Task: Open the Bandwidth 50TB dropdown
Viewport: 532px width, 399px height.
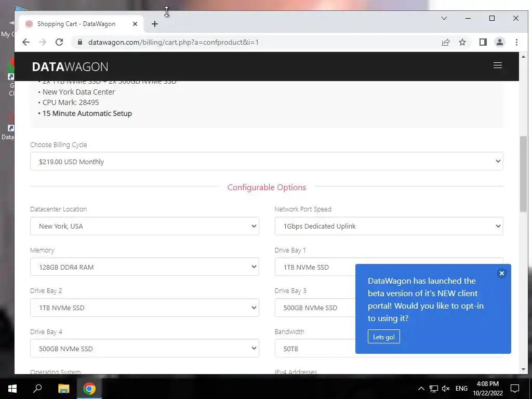Action: (315, 348)
